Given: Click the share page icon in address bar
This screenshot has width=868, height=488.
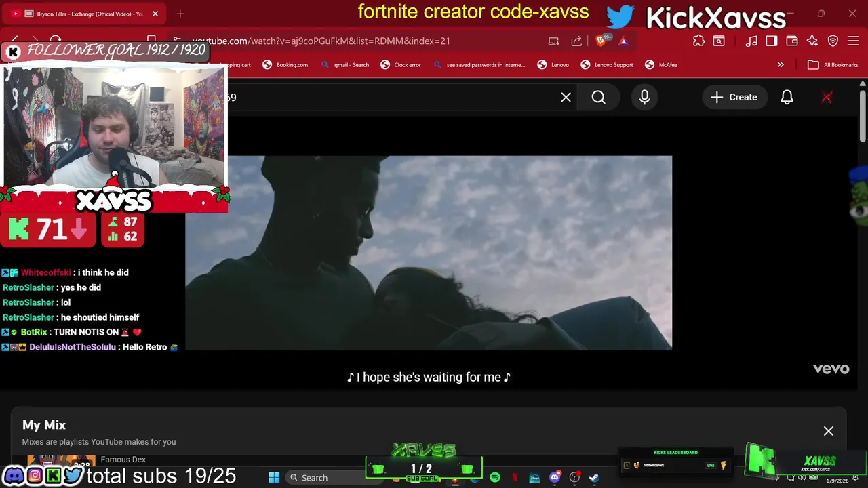Looking at the screenshot, I should click(x=576, y=41).
